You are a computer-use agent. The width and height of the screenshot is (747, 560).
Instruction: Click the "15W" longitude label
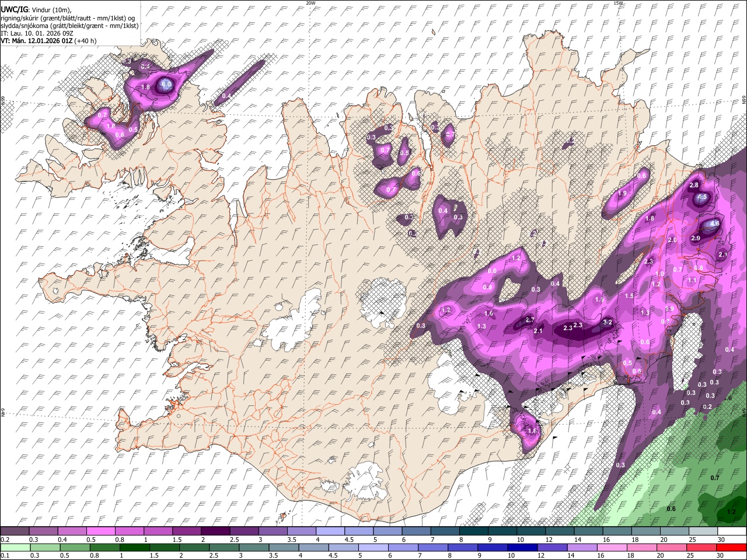pos(618,3)
